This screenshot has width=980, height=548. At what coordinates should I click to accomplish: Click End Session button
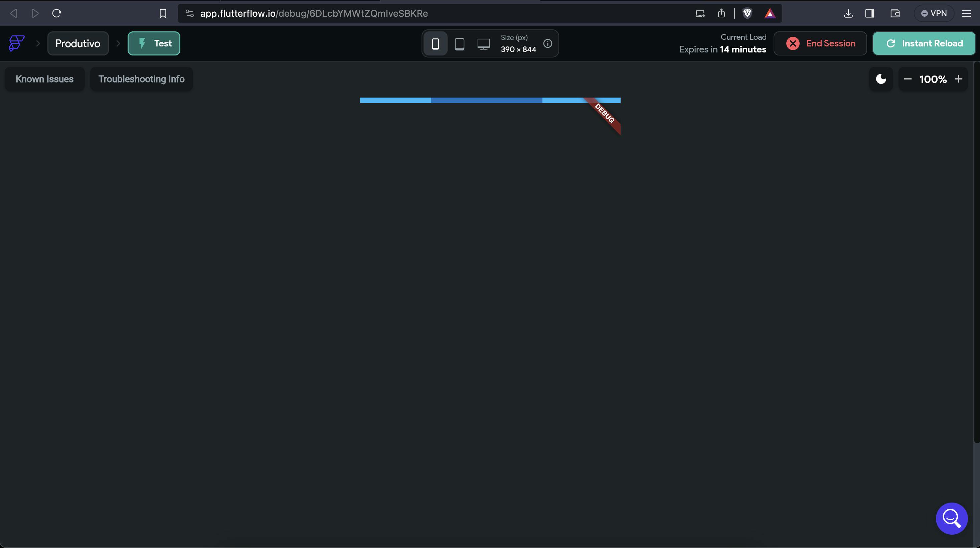820,43
